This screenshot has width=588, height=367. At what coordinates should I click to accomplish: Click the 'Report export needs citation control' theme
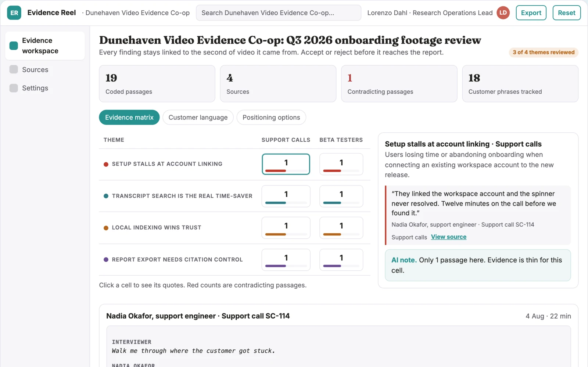178,260
